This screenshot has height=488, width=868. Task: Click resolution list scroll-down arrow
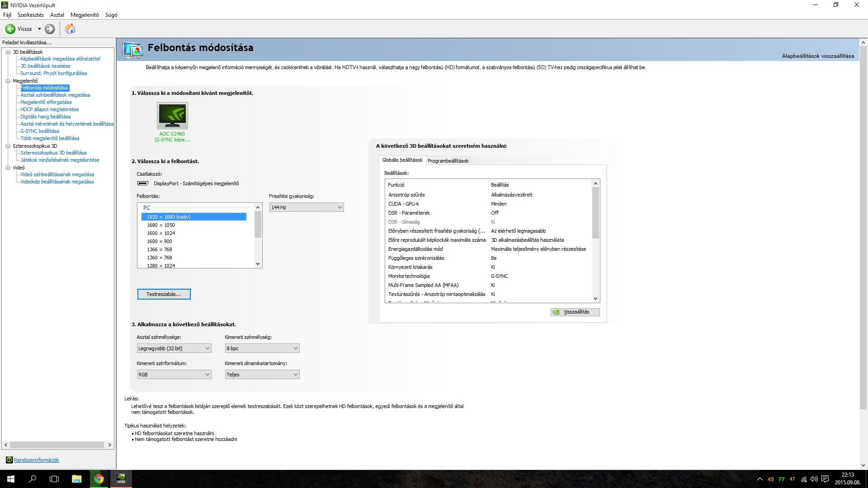coord(258,264)
